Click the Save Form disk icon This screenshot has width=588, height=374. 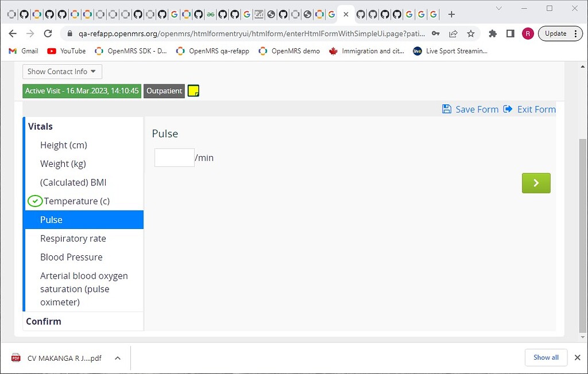pyautogui.click(x=446, y=109)
